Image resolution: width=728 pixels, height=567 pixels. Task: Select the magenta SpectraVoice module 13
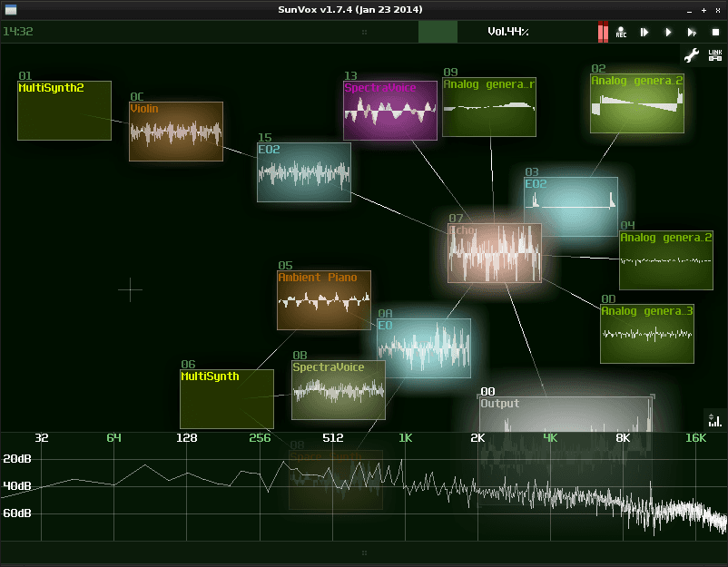[390, 111]
